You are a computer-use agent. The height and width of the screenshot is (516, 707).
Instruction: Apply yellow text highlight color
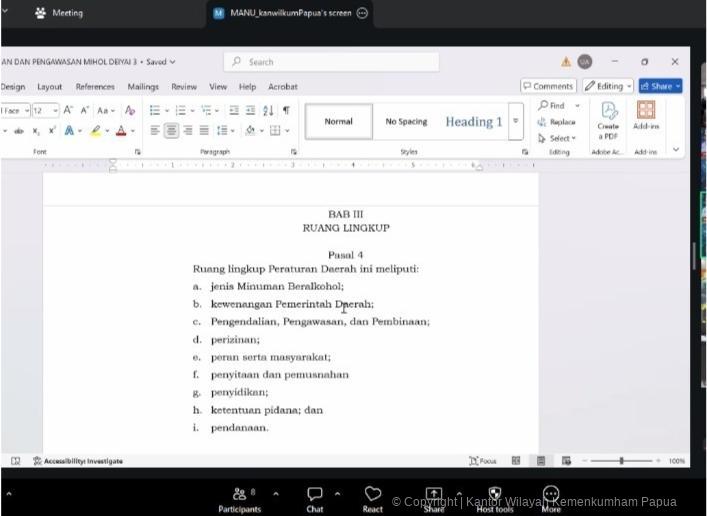click(96, 131)
